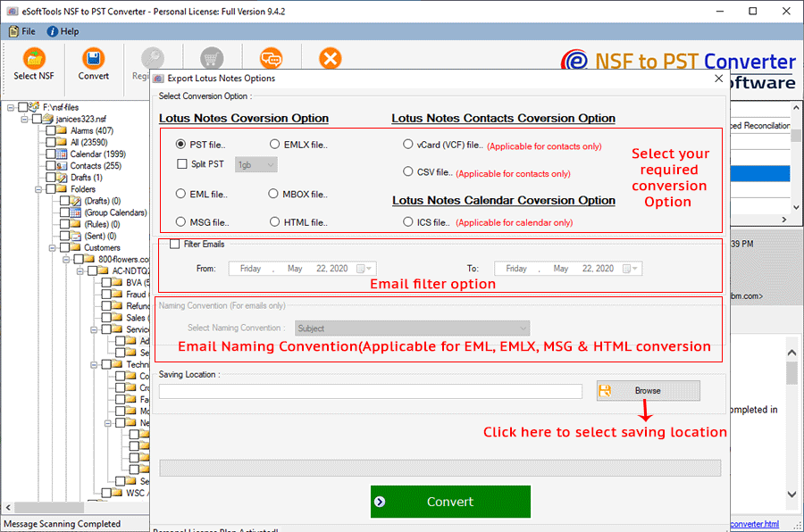Open the chat support bubble icon
Viewport: 804px width, 532px height.
point(271,59)
